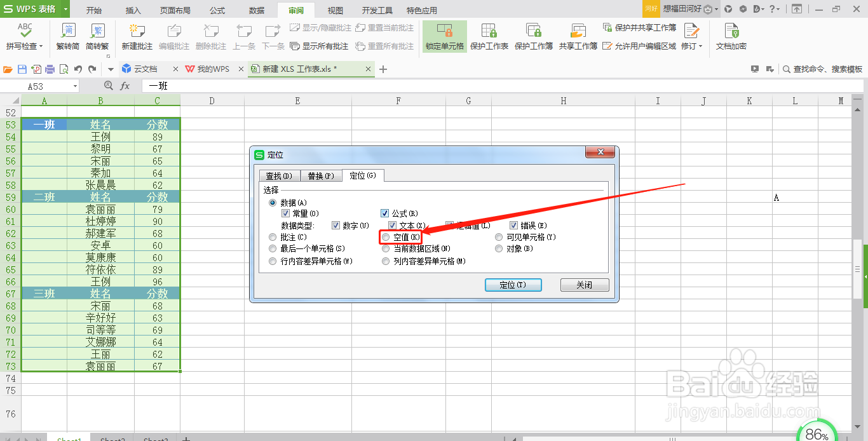Select the 空值(K) radio button
The image size is (868, 441).
(386, 236)
